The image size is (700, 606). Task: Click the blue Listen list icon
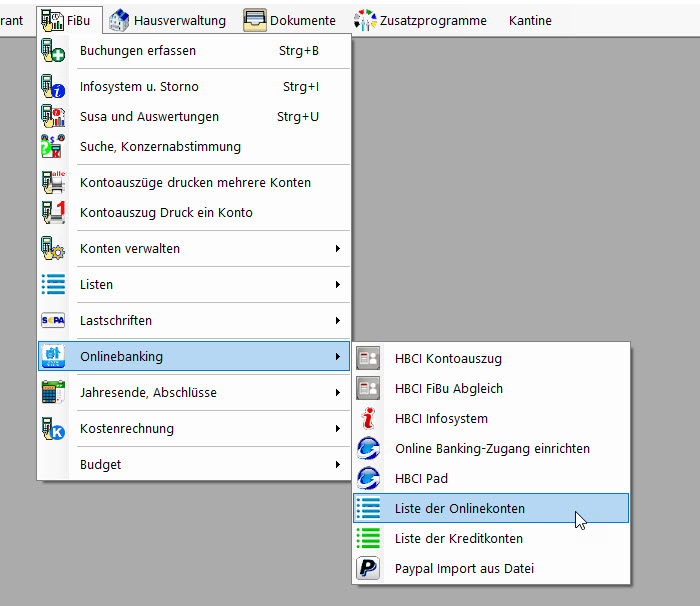pyautogui.click(x=53, y=284)
